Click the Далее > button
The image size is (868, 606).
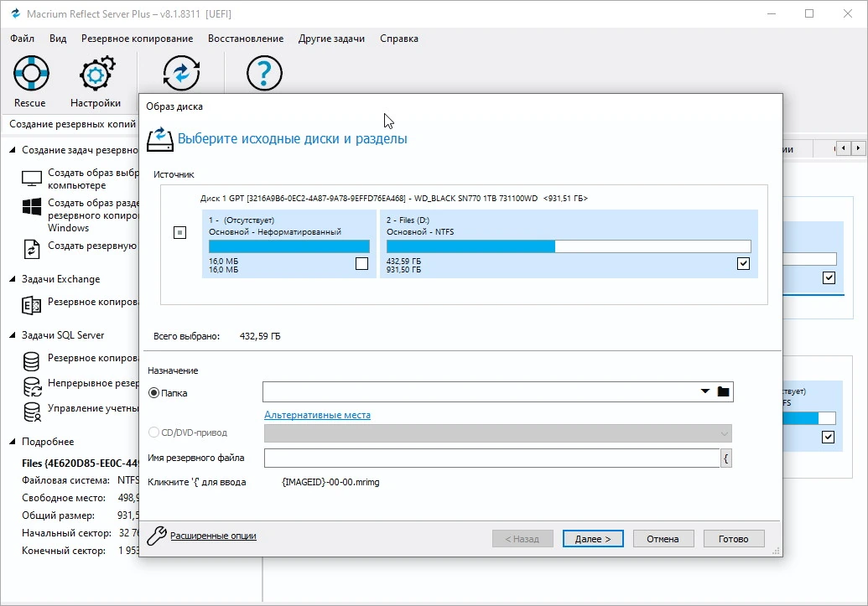click(593, 538)
